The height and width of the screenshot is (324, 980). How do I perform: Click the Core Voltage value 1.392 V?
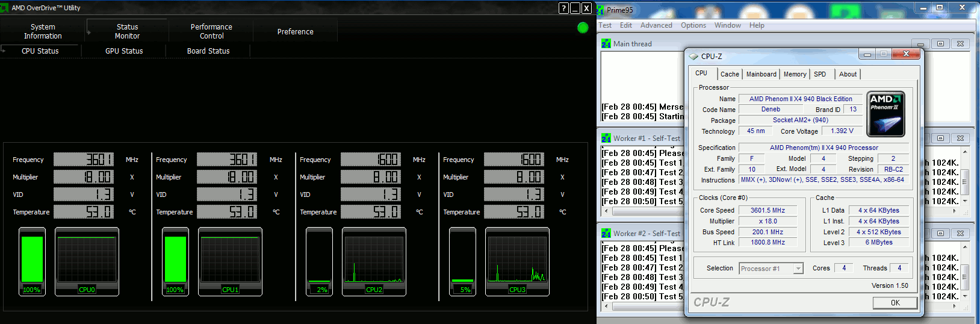click(x=842, y=131)
